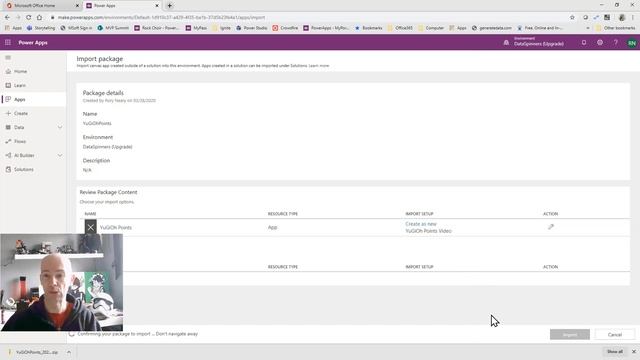
Task: Click the first RESOURCE TYPE column header
Action: point(283,214)
